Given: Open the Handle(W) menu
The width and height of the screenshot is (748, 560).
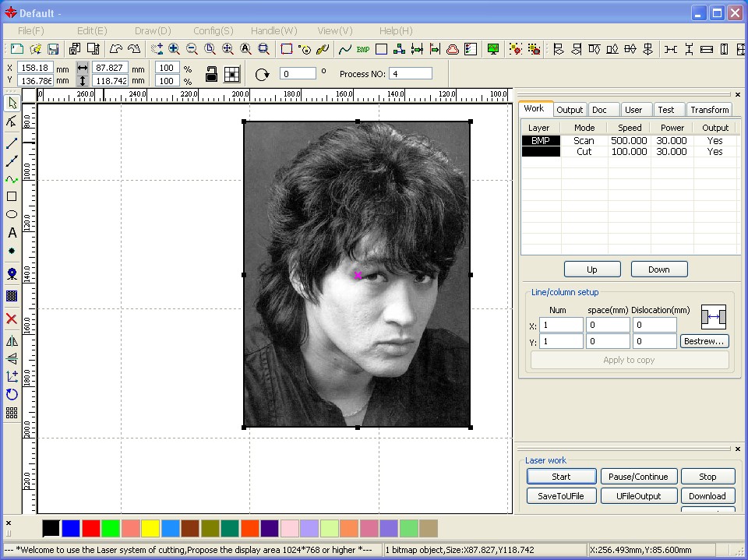Looking at the screenshot, I should (x=273, y=30).
